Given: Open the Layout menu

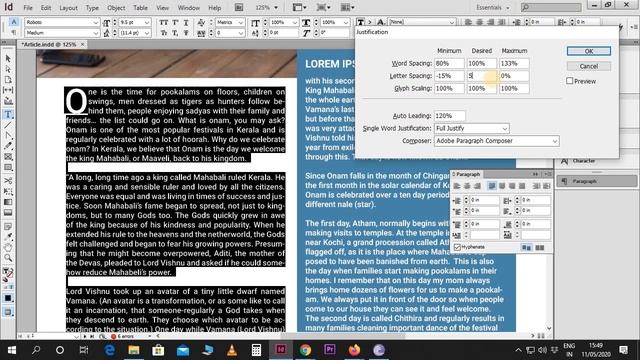Looking at the screenshot, I should point(68,8).
